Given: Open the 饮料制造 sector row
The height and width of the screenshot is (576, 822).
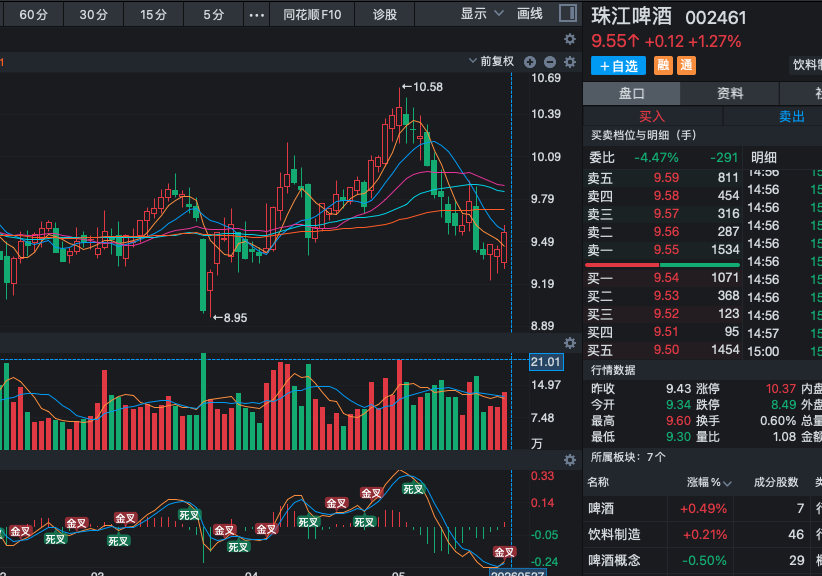Looking at the screenshot, I should [702, 535].
